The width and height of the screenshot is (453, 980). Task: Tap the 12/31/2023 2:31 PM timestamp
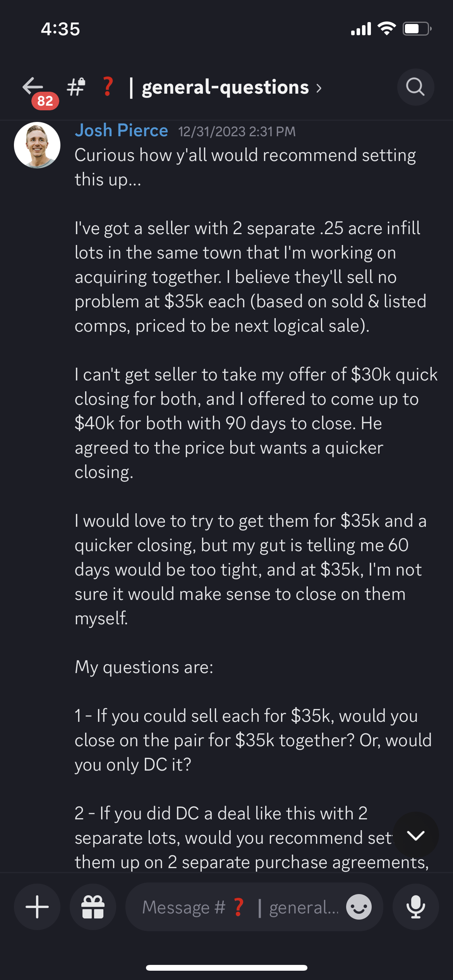click(x=237, y=132)
